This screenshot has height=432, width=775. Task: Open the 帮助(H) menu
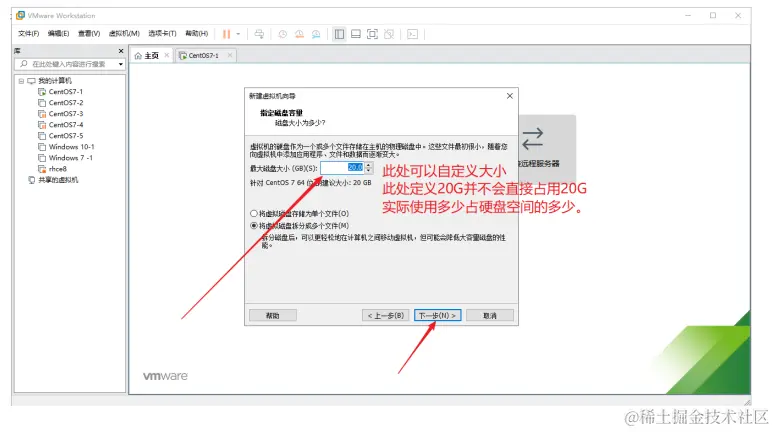click(197, 34)
